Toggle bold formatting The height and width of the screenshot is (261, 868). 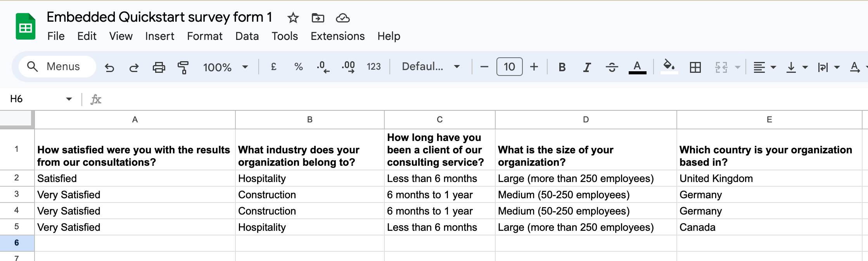click(561, 67)
